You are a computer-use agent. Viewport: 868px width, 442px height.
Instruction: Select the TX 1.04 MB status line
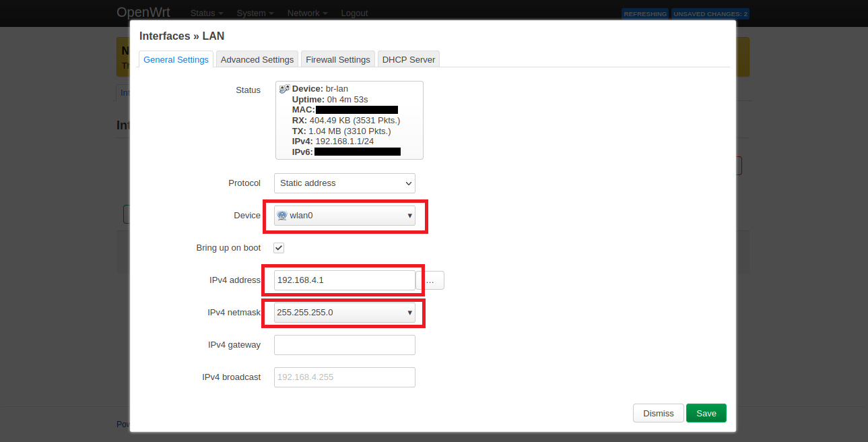pos(341,131)
